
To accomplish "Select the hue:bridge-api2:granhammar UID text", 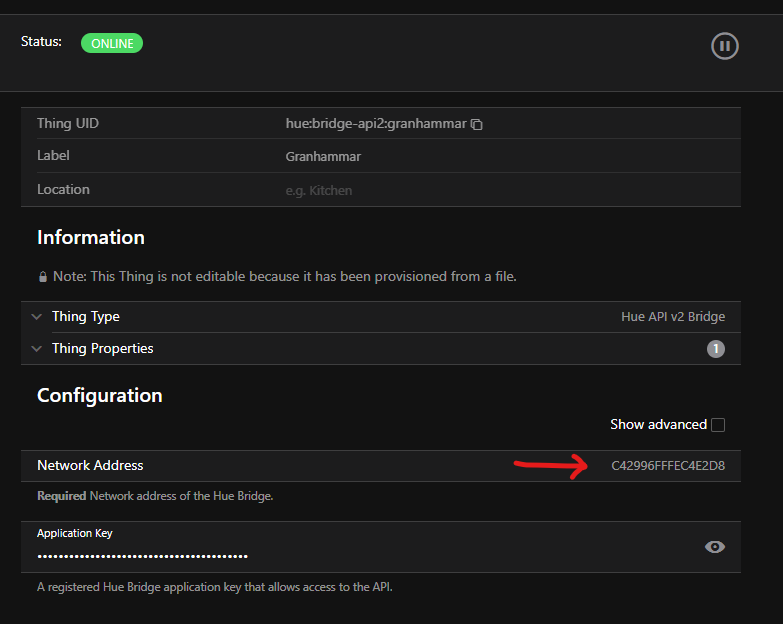I will pyautogui.click(x=376, y=124).
